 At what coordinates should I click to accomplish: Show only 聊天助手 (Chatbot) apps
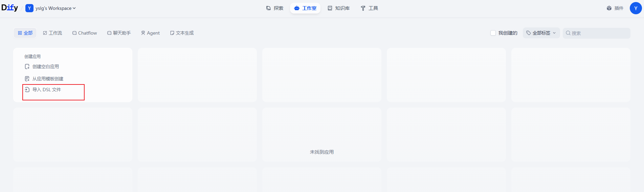click(119, 33)
